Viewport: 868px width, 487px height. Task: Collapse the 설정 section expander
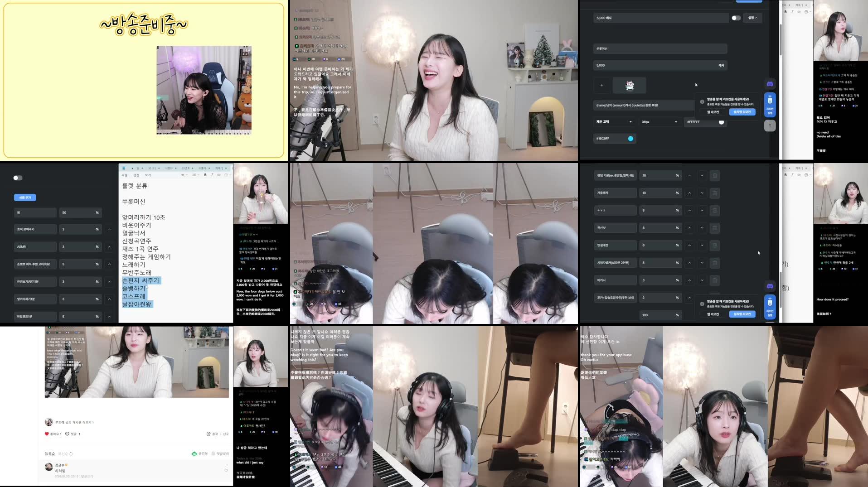pyautogui.click(x=753, y=18)
